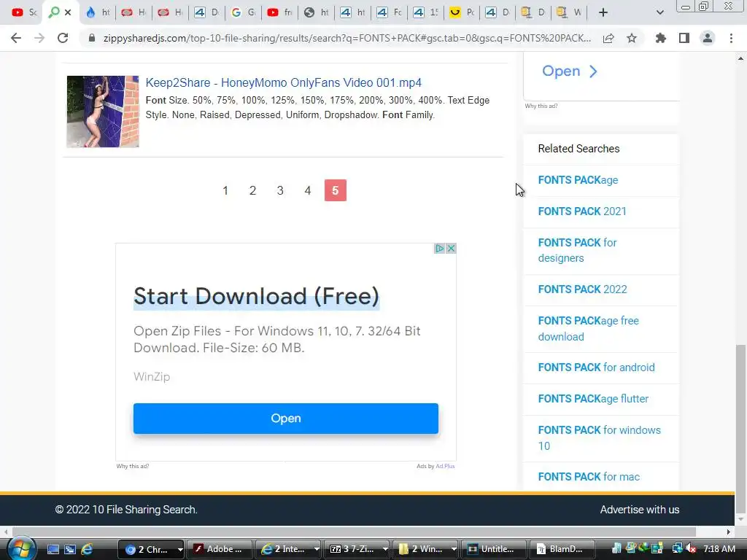Select related search FONTS PACKage flutter
The height and width of the screenshot is (560, 747).
[593, 399]
